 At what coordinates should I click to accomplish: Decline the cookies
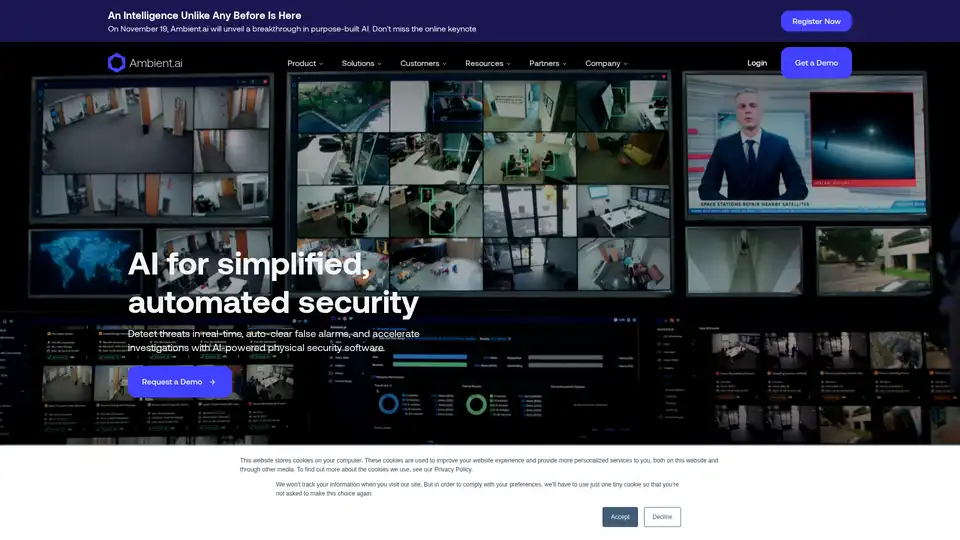tap(663, 517)
